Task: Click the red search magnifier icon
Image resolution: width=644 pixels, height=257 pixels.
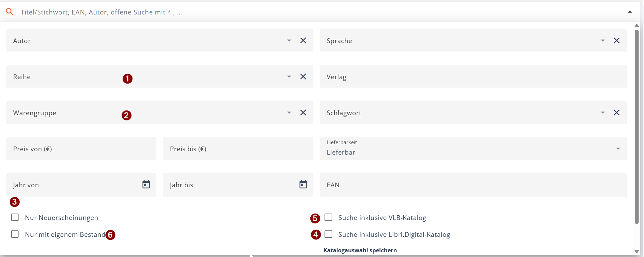Action: coord(10,12)
